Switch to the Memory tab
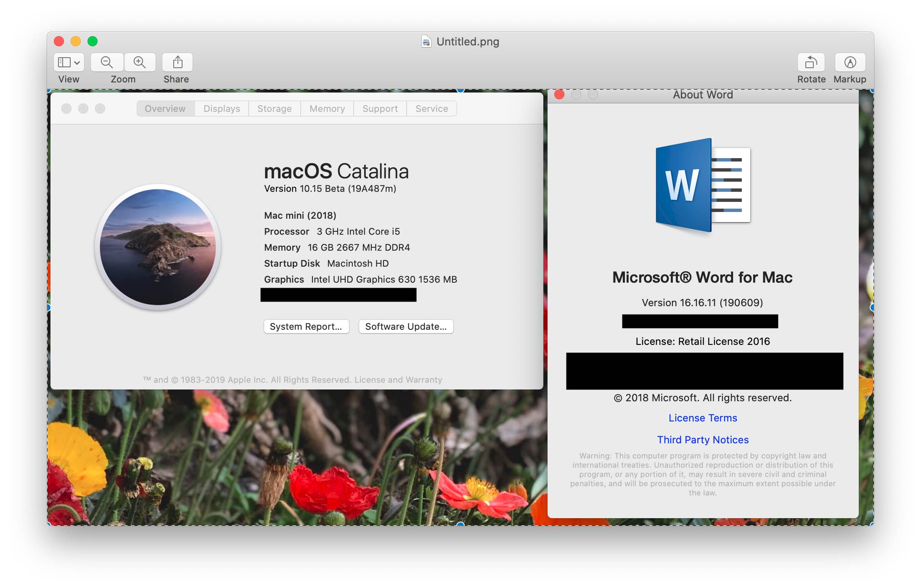921x588 pixels. [327, 109]
